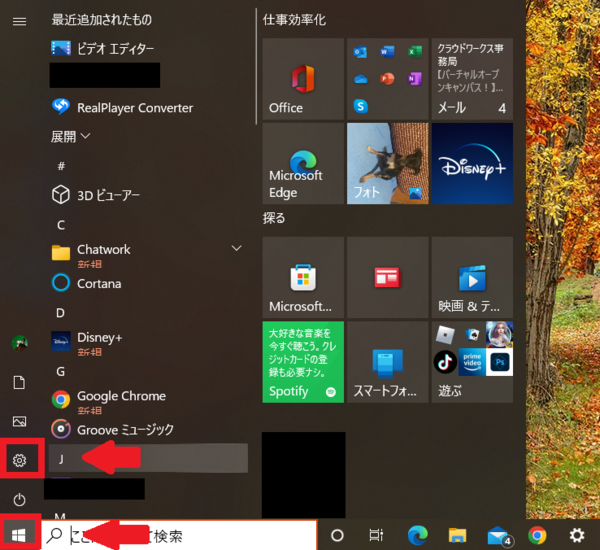Open TikTok in the 遊ぶ folder tile
600x550 pixels.
[x=445, y=362]
